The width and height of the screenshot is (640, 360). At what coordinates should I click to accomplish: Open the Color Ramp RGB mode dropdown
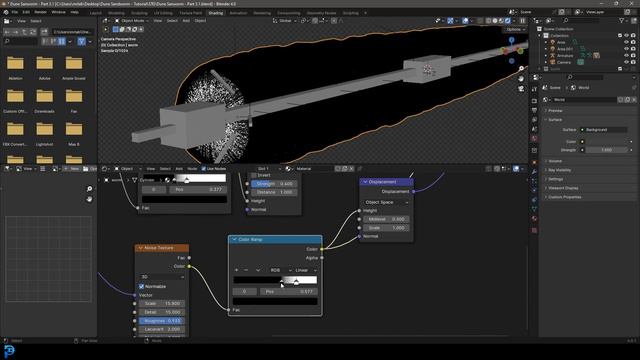280,270
